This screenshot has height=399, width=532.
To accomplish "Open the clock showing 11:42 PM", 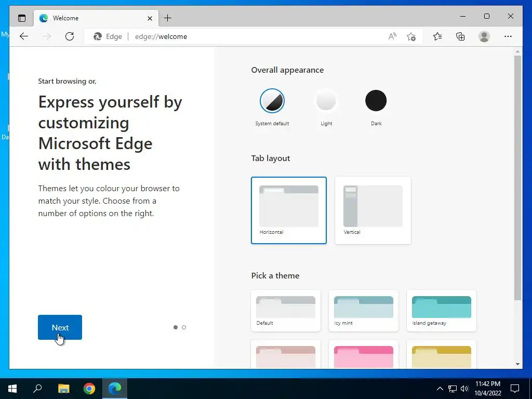I will tap(488, 389).
